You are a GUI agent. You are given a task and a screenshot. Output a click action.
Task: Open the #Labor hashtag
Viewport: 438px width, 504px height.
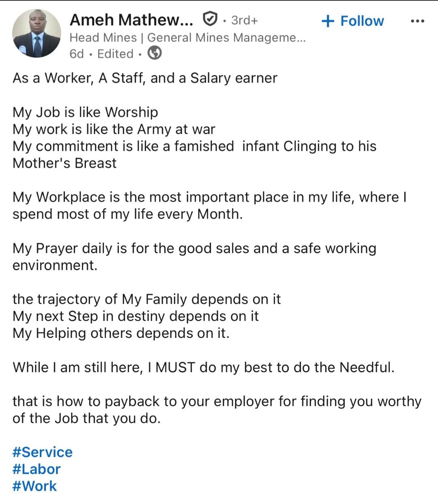point(36,469)
